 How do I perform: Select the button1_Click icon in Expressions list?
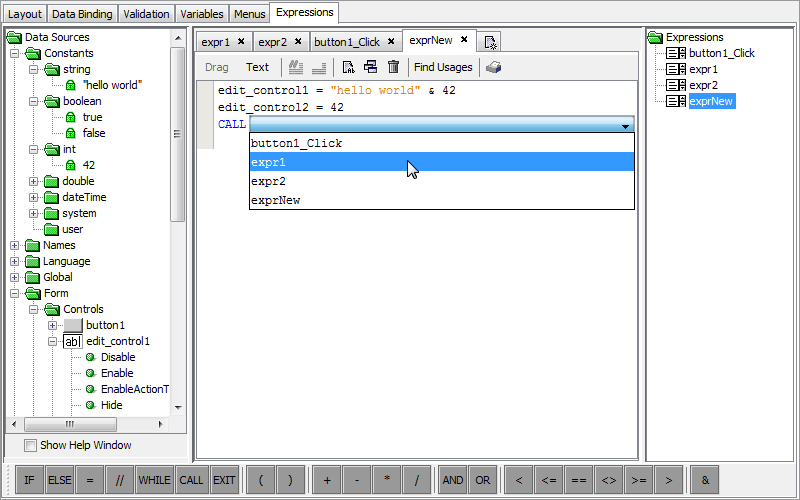tap(676, 53)
